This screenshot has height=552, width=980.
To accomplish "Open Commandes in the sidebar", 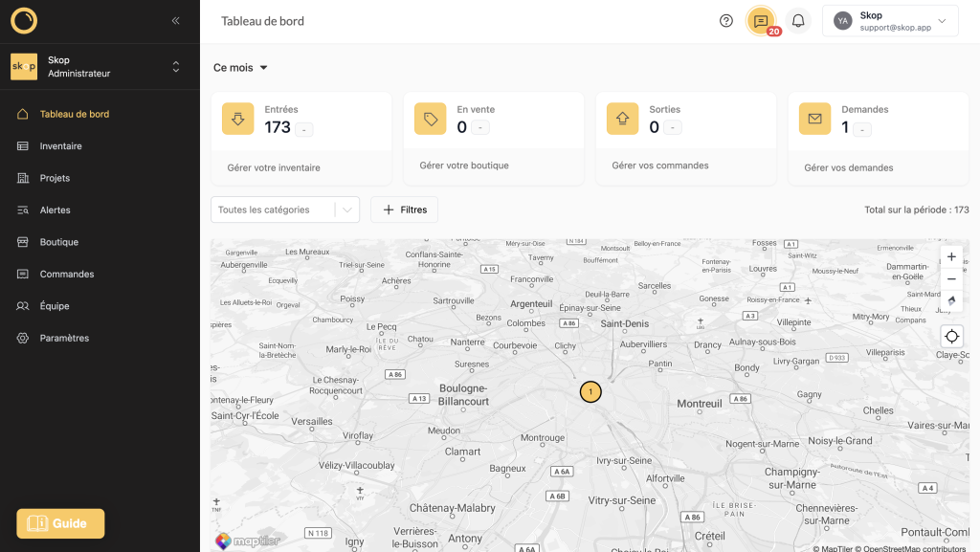I will 66,275.
